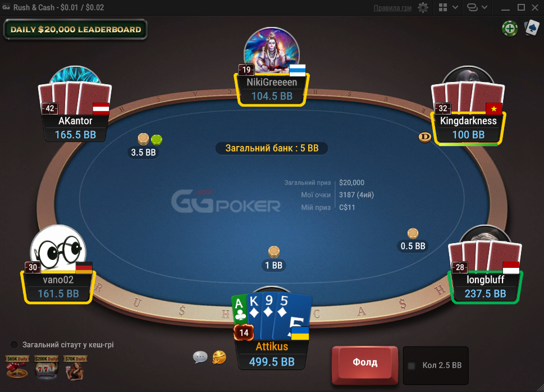Expand the table layout dropdown arrow
Viewport: 544px width, 392px height.
pyautogui.click(x=455, y=7)
